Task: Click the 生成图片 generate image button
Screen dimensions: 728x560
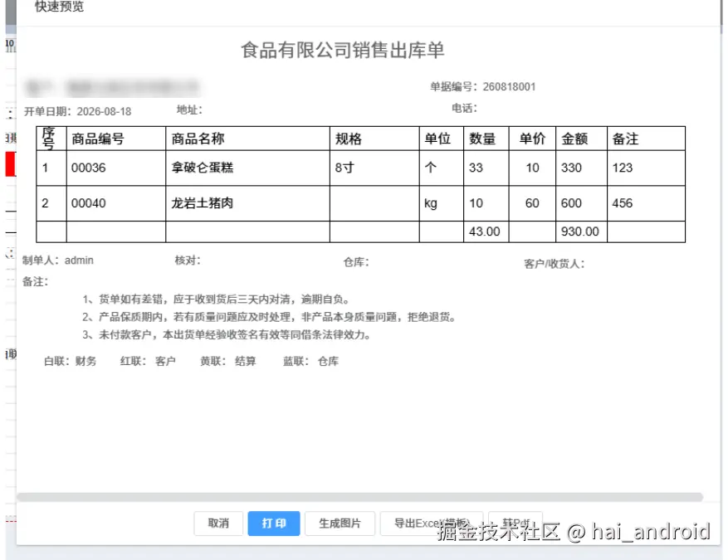Action: (340, 523)
